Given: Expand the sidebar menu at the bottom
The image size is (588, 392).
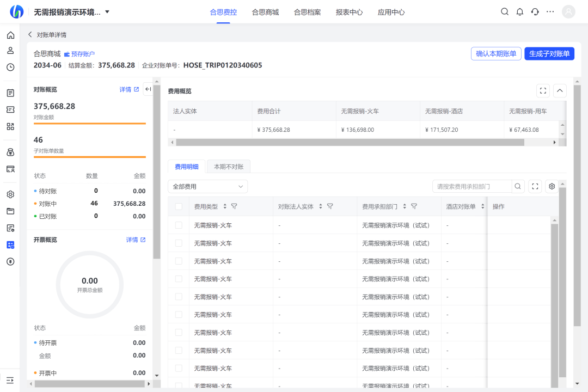Looking at the screenshot, I should pos(10,381).
